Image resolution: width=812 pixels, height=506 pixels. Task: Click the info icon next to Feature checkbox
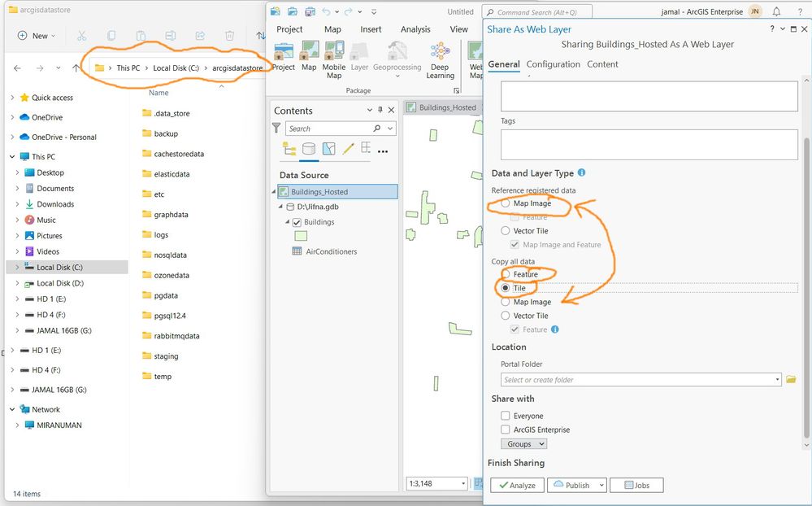click(554, 329)
